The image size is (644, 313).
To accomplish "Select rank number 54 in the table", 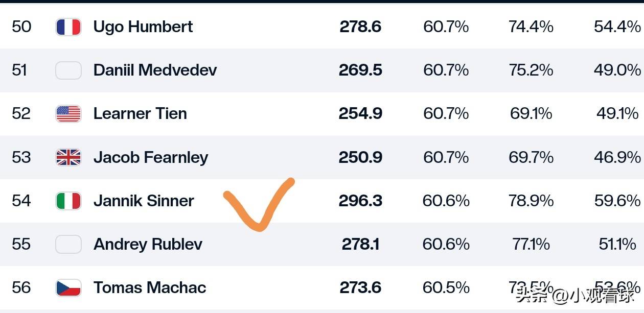I will coord(21,201).
